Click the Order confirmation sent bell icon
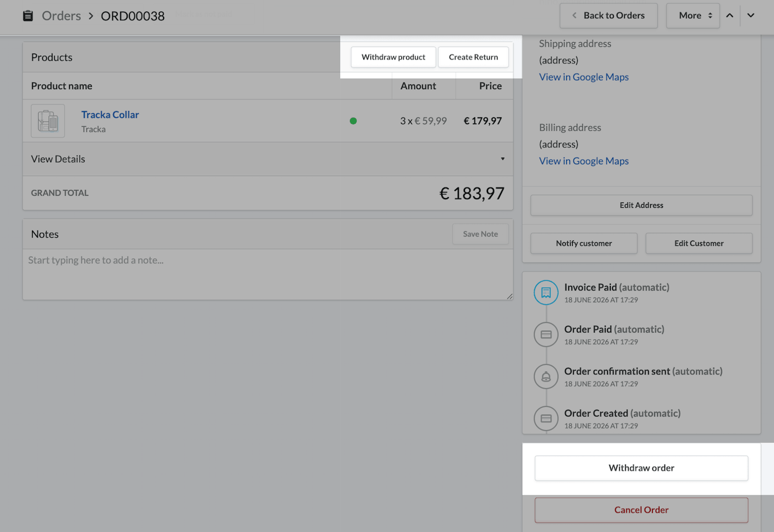The height and width of the screenshot is (532, 774). tap(546, 377)
